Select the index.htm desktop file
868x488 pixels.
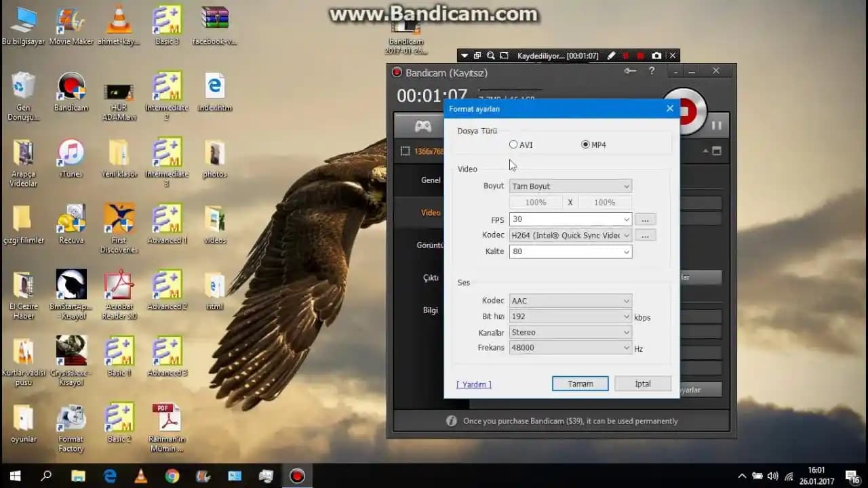tap(215, 92)
